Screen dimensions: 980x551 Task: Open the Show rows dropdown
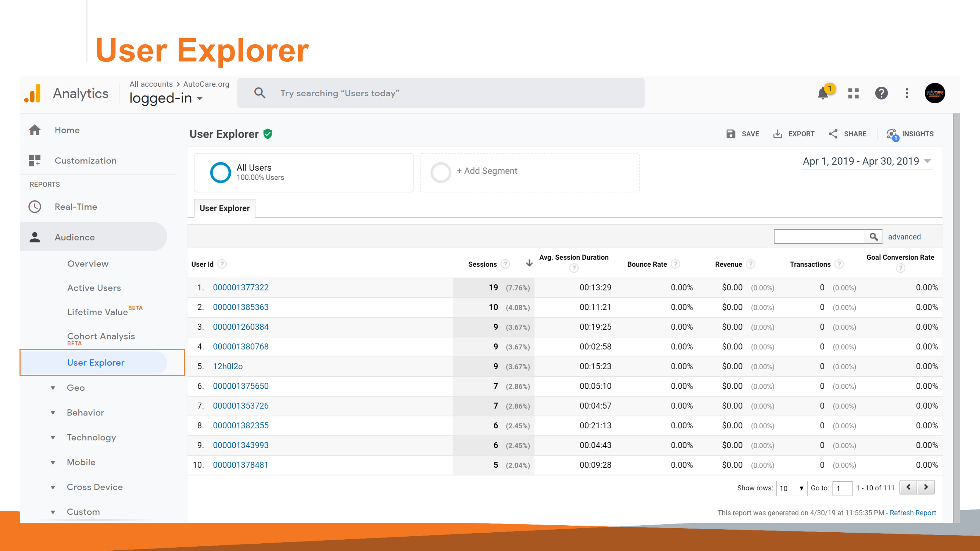tap(791, 488)
